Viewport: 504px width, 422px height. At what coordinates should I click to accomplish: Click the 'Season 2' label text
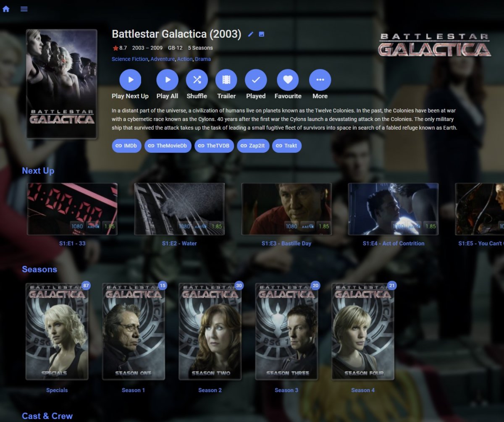point(210,391)
